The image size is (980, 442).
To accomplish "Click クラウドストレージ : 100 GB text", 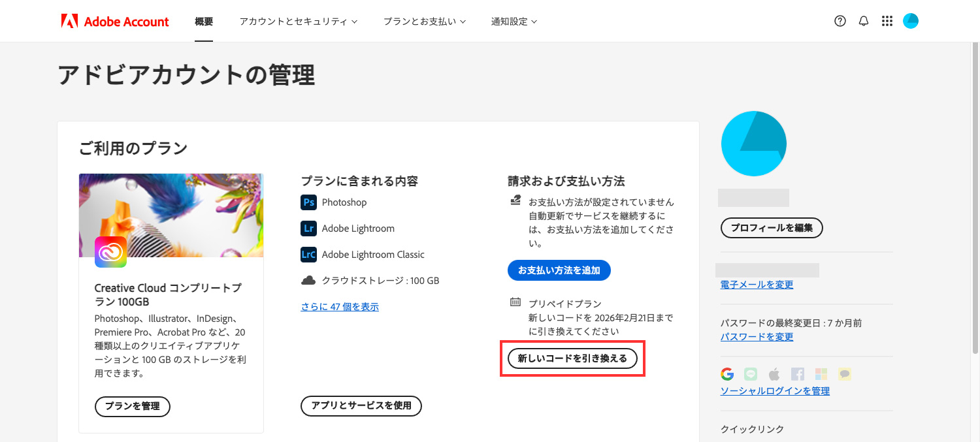I will click(380, 281).
